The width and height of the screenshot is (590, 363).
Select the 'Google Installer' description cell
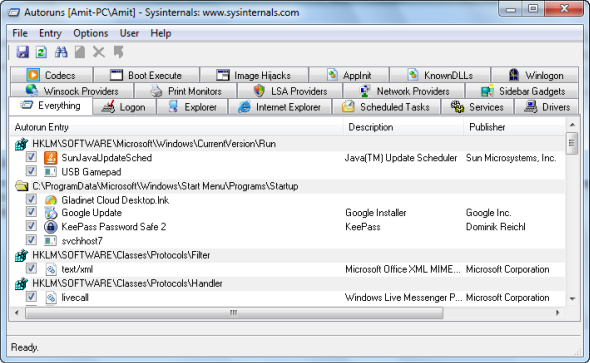click(376, 213)
